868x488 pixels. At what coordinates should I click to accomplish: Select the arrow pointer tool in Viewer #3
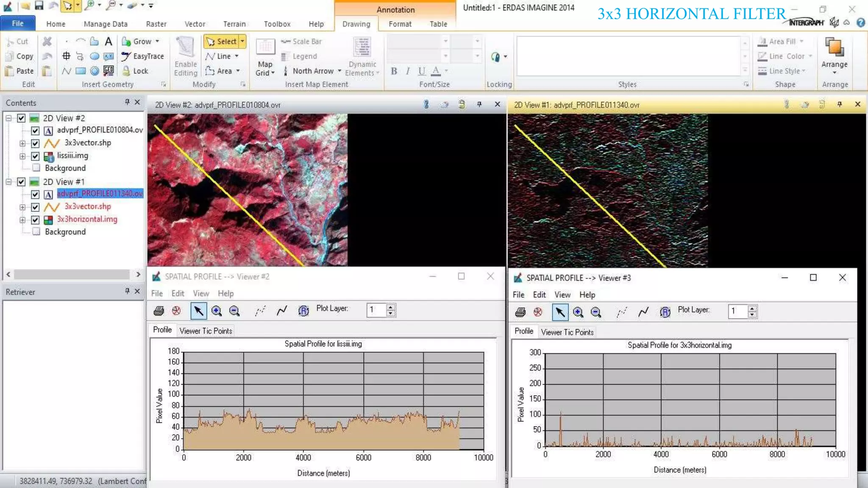coord(560,312)
